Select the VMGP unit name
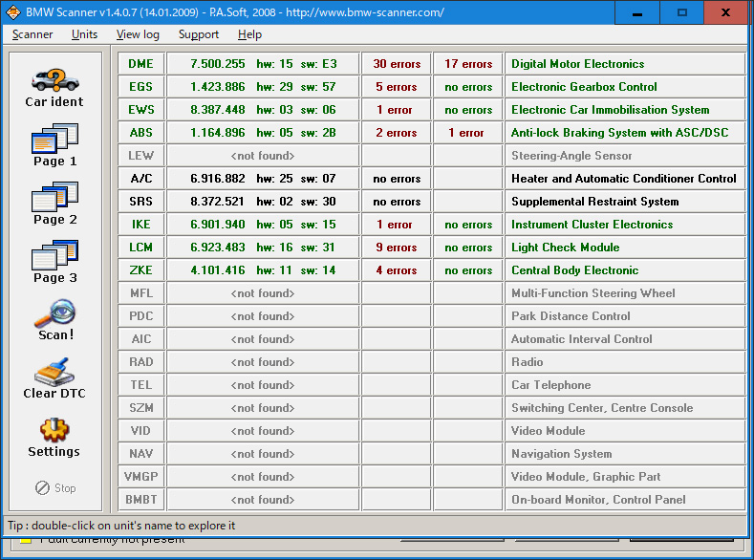Image resolution: width=754 pixels, height=560 pixels. click(141, 477)
